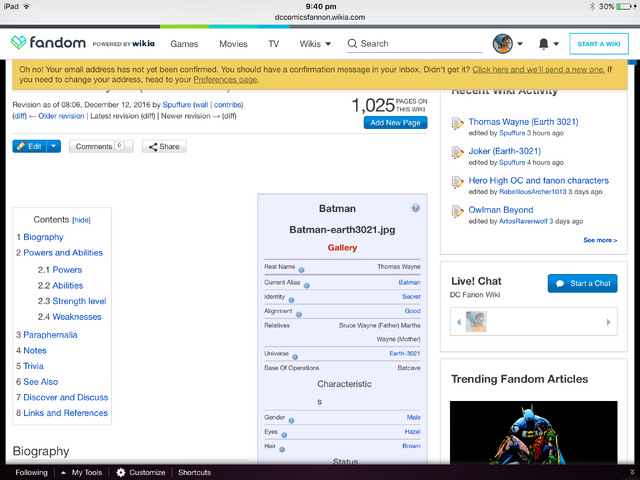Open Earth-3021 universe link
The height and width of the screenshot is (480, 640).
(x=404, y=353)
